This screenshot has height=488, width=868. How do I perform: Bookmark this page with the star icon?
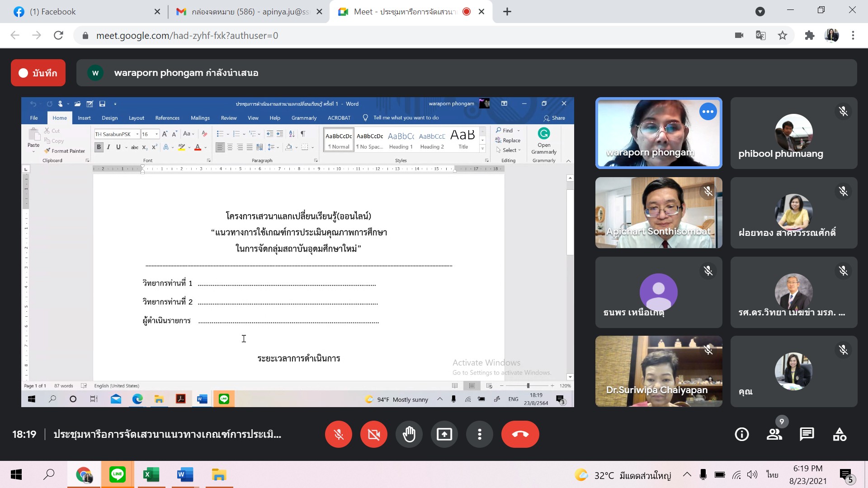pyautogui.click(x=783, y=36)
